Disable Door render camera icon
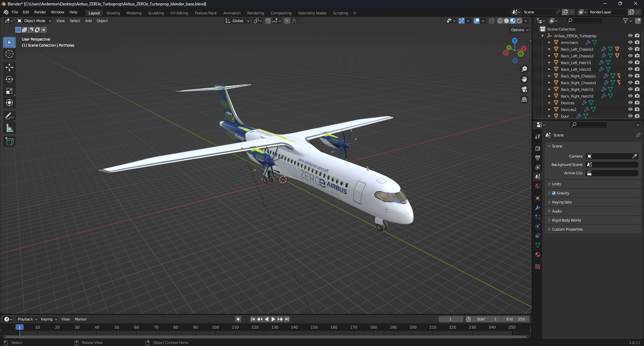This screenshot has width=644, height=346. (637, 116)
